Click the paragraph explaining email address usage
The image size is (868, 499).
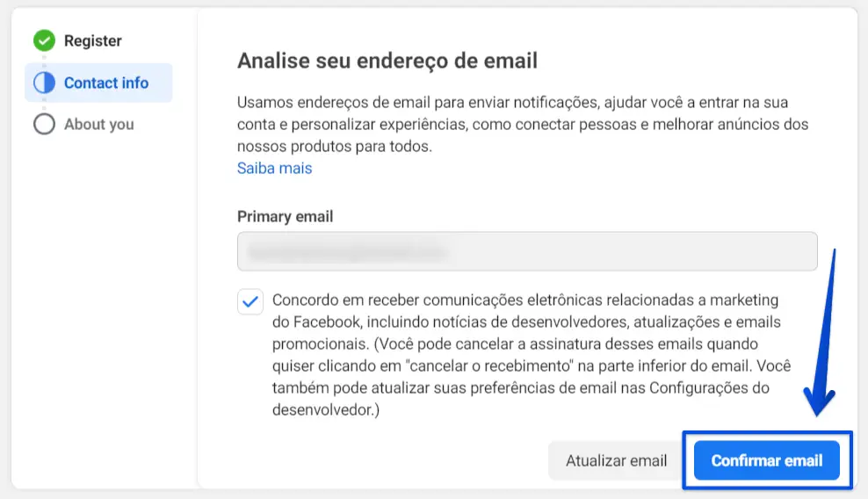522,124
